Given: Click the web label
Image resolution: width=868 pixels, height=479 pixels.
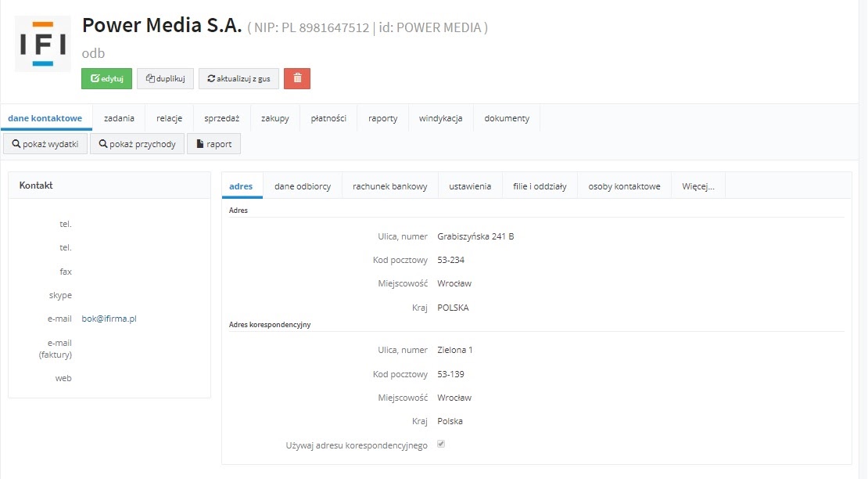Looking at the screenshot, I should coord(63,378).
